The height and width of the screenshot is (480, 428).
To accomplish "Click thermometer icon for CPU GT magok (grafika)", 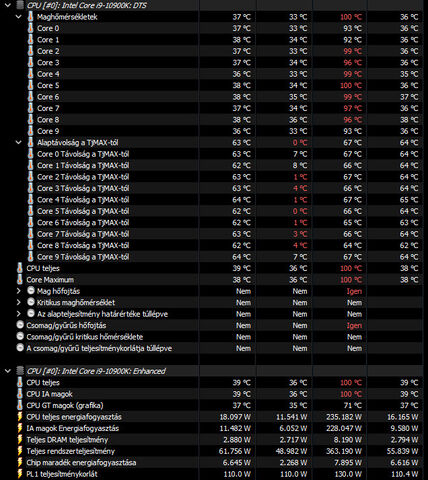I will pyautogui.click(x=20, y=405).
